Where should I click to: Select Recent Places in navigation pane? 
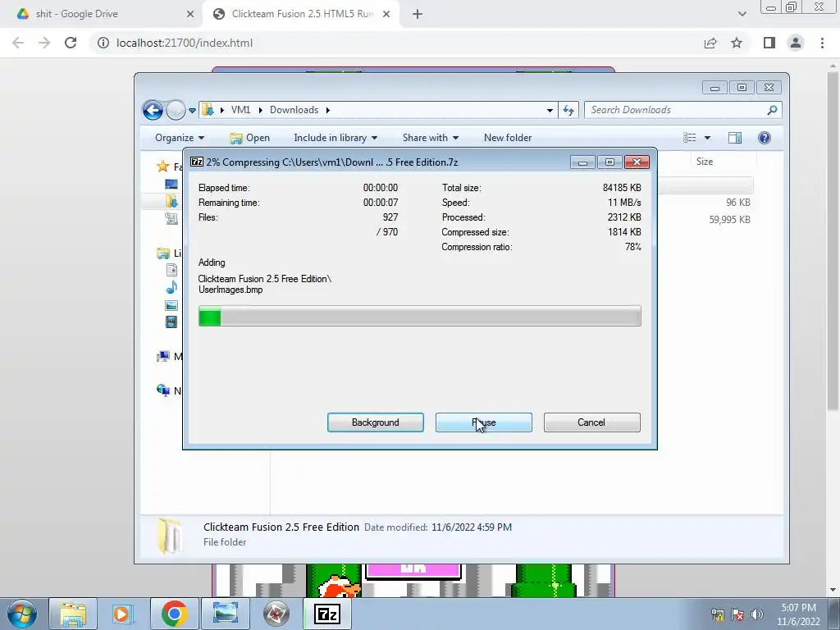tap(171, 218)
